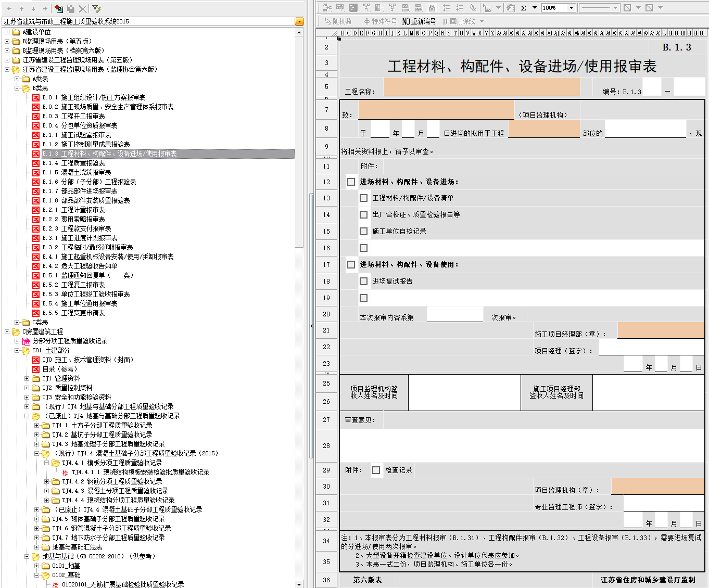Image resolution: width=709 pixels, height=588 pixels.
Task: Collapse the B类表 tree node
Action: 17,88
